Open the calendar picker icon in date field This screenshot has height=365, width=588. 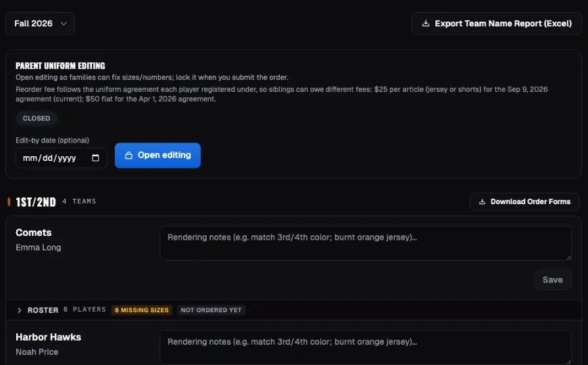click(x=95, y=158)
